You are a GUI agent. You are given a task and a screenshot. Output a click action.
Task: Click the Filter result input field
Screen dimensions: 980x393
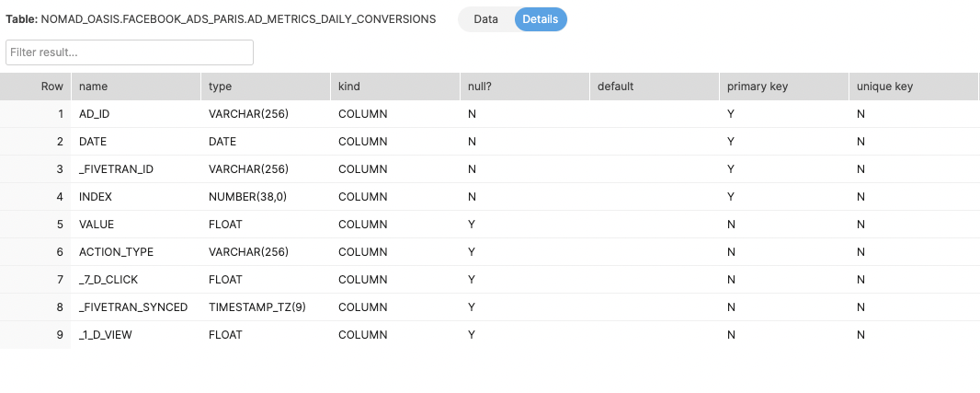click(130, 52)
